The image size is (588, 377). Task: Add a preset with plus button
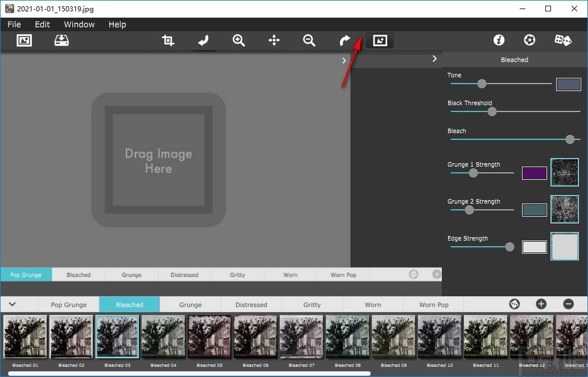coord(541,304)
